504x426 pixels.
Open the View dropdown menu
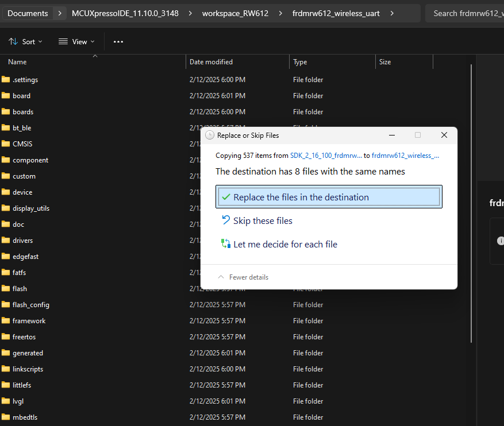(76, 42)
